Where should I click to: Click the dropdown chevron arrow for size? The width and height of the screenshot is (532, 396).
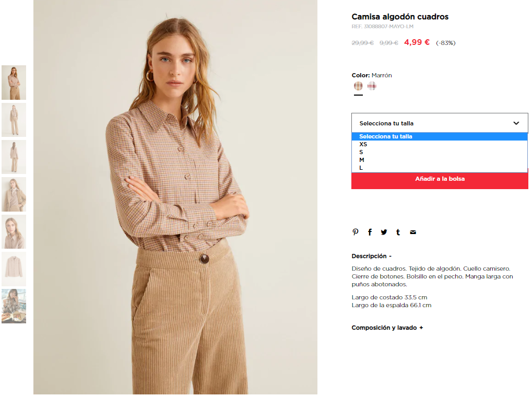coord(516,123)
